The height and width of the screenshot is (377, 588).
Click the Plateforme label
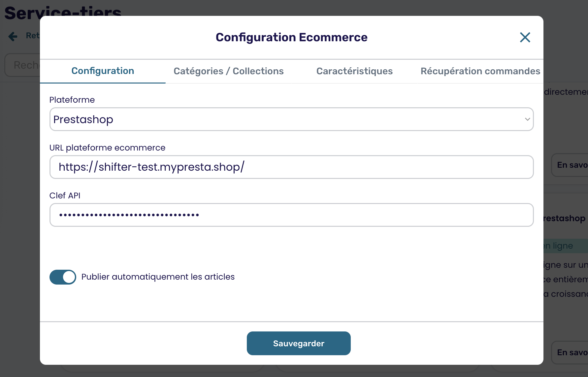point(72,100)
